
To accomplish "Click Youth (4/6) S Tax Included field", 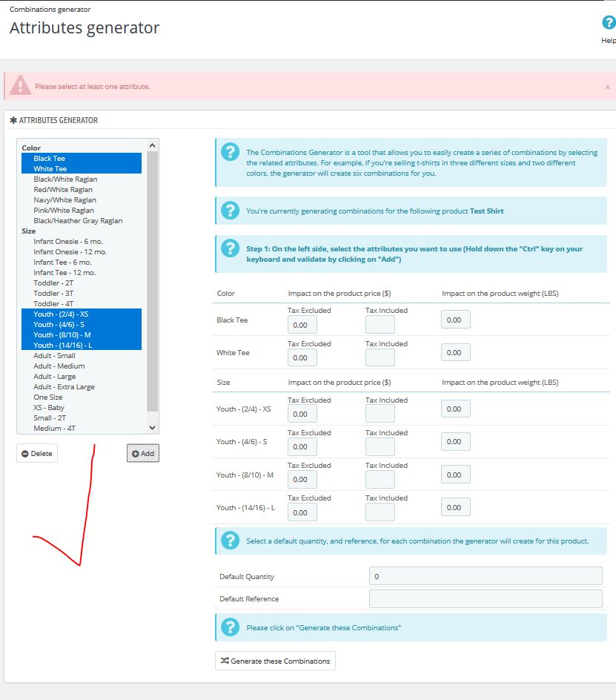I will [380, 446].
